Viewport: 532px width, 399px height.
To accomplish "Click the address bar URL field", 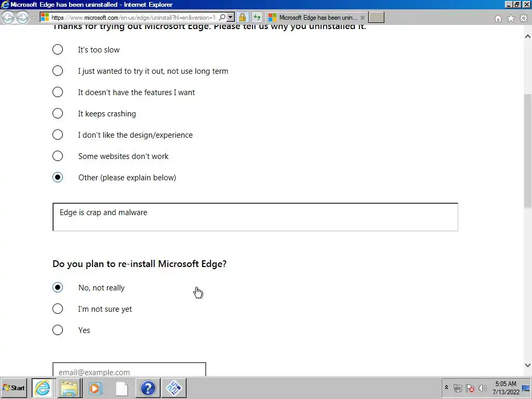I will 134,17.
